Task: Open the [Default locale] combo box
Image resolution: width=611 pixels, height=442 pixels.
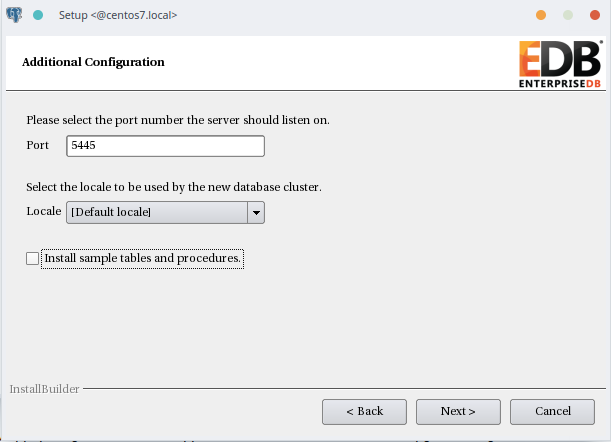Action: coord(166,212)
